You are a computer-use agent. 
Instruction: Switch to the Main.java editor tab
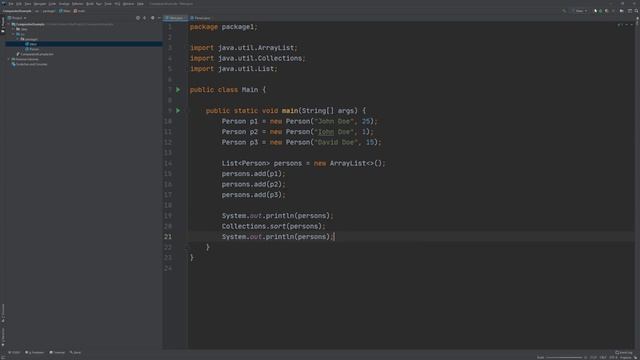tap(175, 18)
